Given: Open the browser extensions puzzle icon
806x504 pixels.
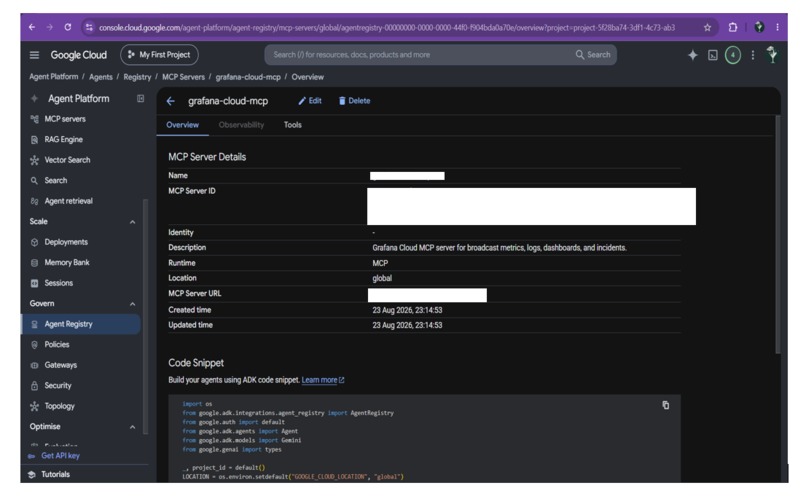Looking at the screenshot, I should point(733,27).
